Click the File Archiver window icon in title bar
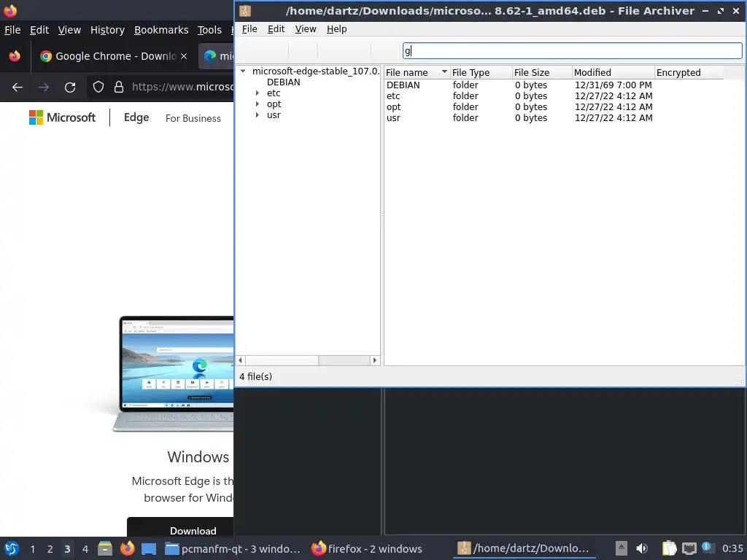Image resolution: width=747 pixels, height=560 pixels. click(x=245, y=10)
